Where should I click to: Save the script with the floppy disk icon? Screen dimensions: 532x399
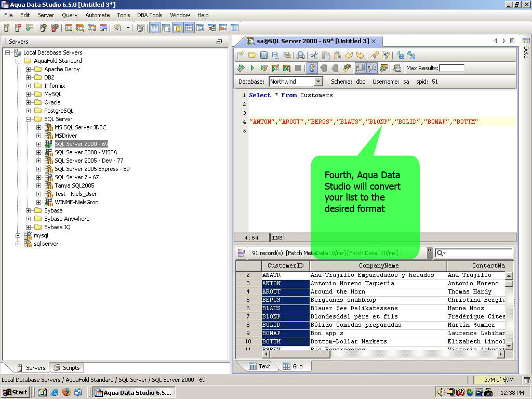point(263,55)
